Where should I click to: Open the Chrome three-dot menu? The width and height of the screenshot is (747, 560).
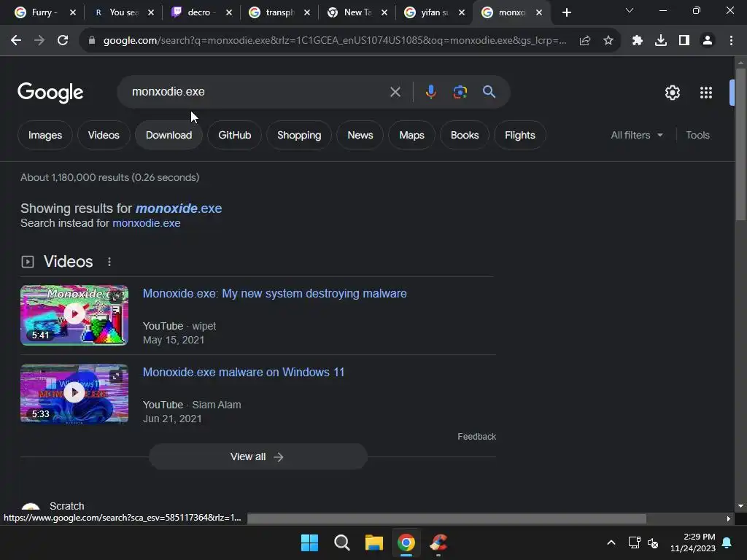[731, 41]
